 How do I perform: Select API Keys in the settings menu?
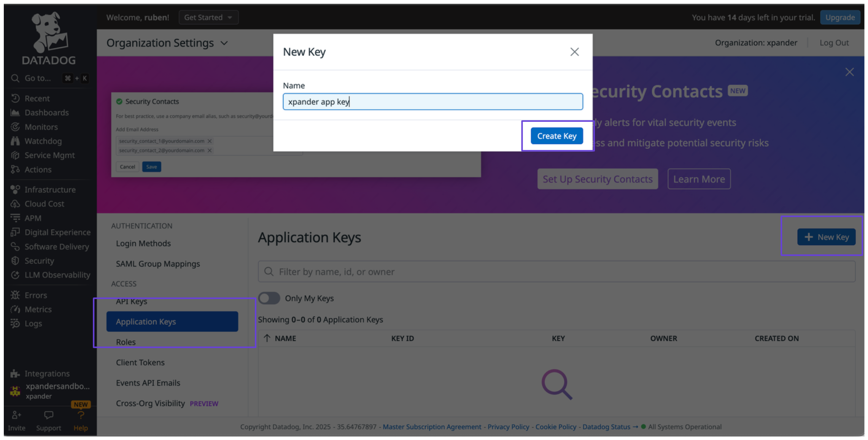132,301
